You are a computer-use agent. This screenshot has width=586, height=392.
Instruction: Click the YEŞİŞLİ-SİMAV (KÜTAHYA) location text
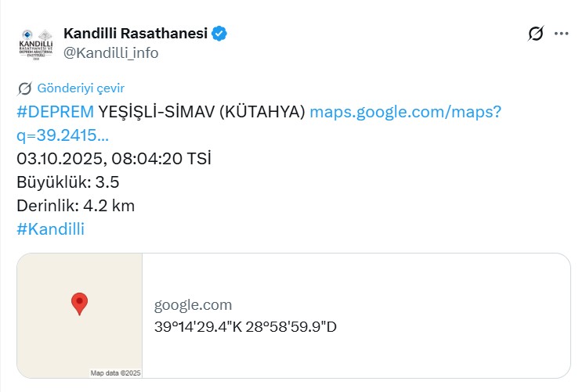pos(202,111)
